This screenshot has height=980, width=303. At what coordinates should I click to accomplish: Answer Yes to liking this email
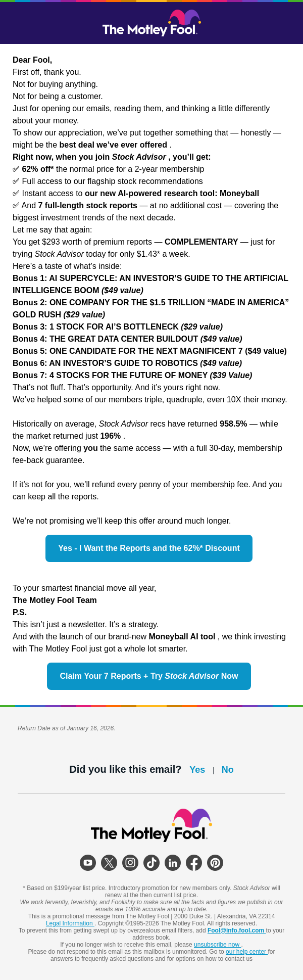197,770
